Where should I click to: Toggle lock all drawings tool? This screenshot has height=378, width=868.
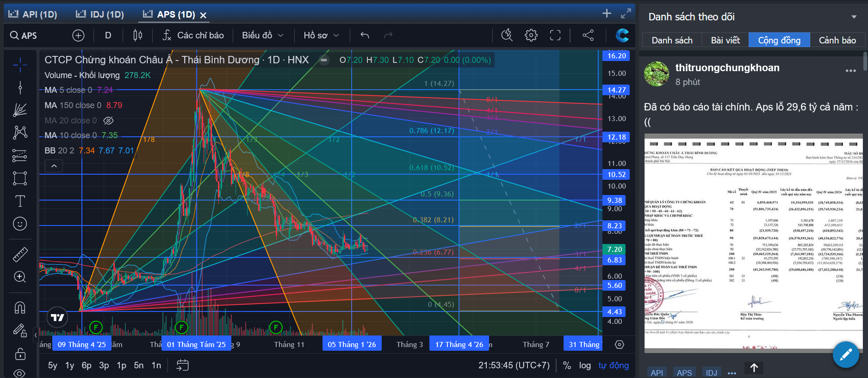[20, 354]
